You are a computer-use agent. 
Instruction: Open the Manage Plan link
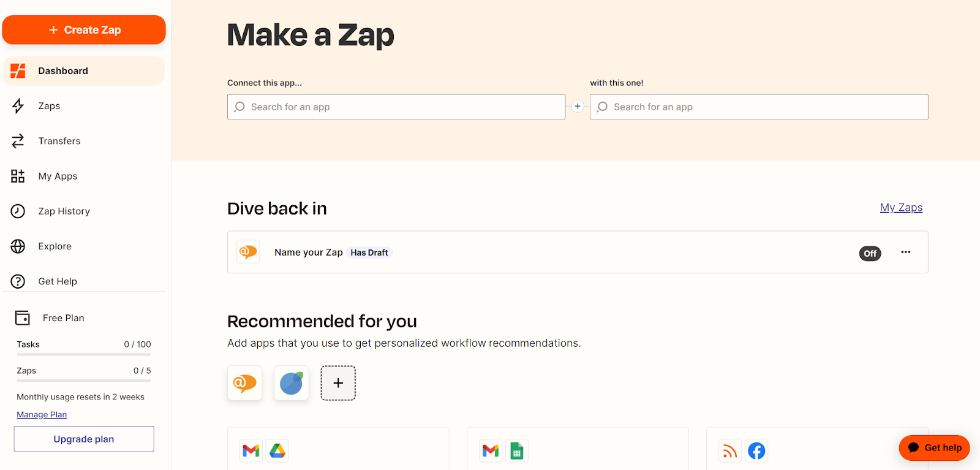[42, 415]
